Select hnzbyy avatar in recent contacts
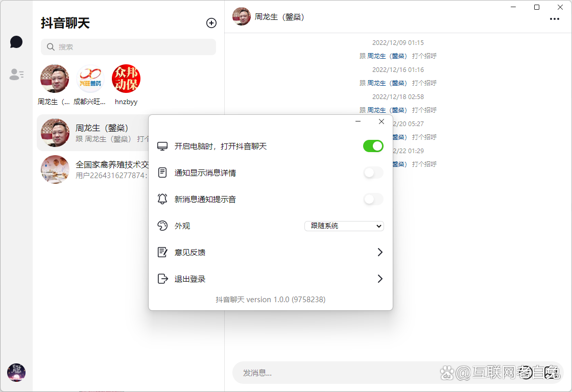 pyautogui.click(x=126, y=79)
